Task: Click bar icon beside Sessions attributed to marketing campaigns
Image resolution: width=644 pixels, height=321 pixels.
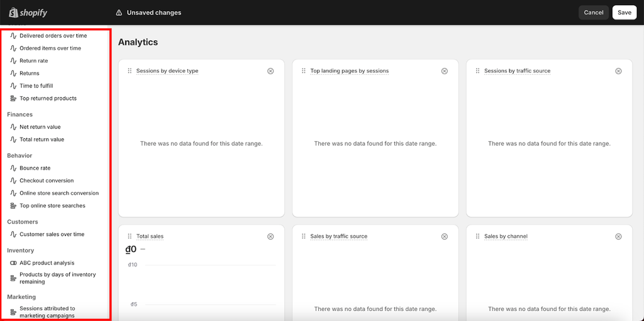Action: [13, 312]
